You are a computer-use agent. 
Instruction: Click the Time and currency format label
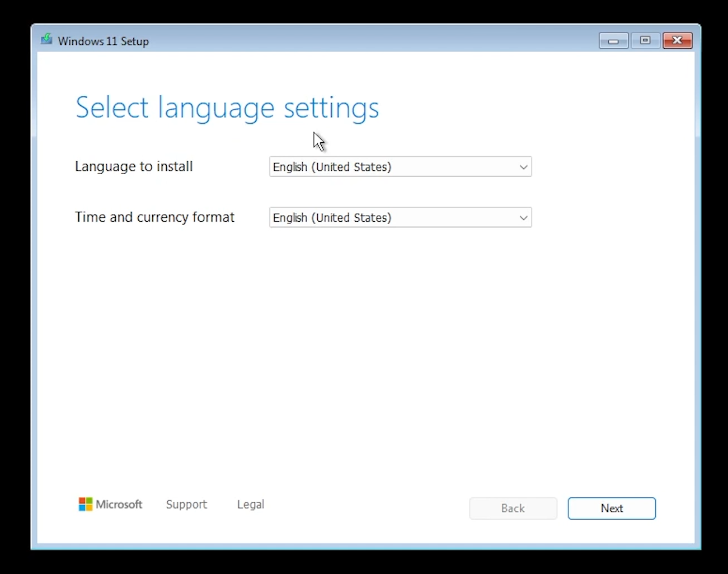click(154, 217)
